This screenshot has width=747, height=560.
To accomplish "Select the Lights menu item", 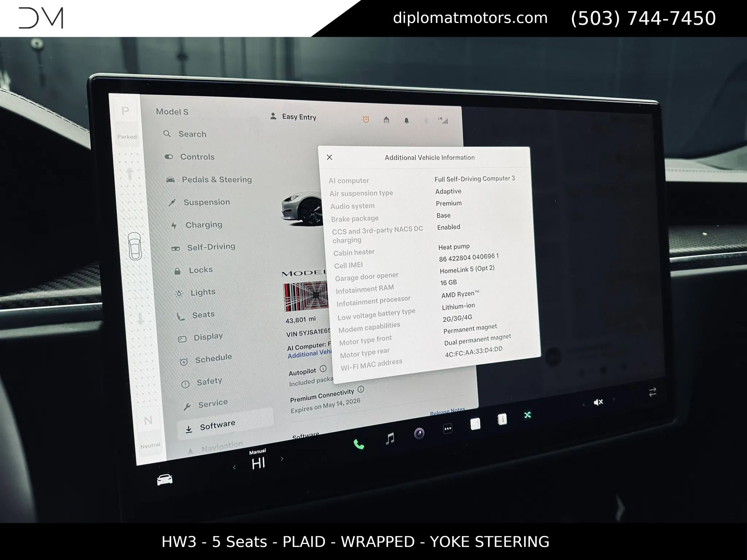I will click(196, 292).
